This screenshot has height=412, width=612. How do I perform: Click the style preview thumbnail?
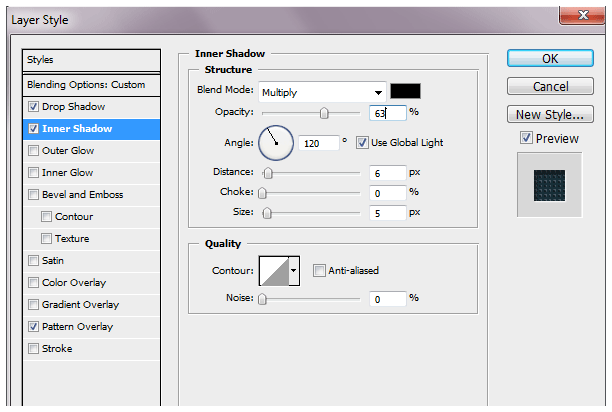tap(549, 184)
